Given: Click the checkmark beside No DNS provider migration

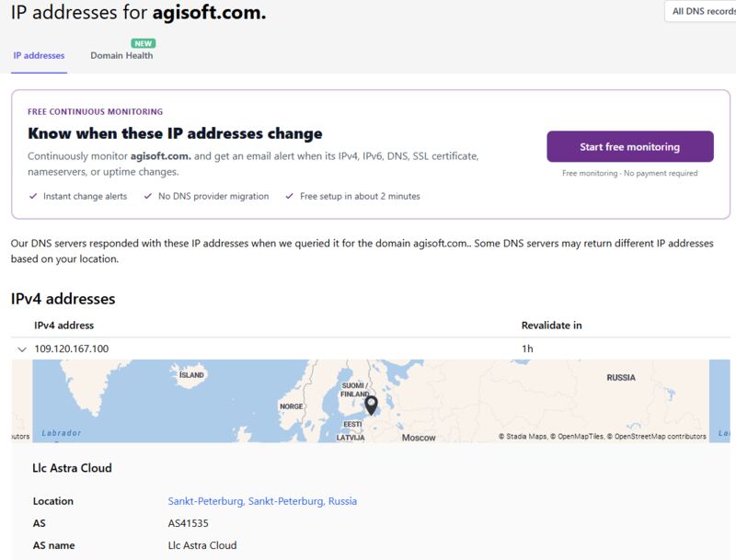Looking at the screenshot, I should click(148, 196).
